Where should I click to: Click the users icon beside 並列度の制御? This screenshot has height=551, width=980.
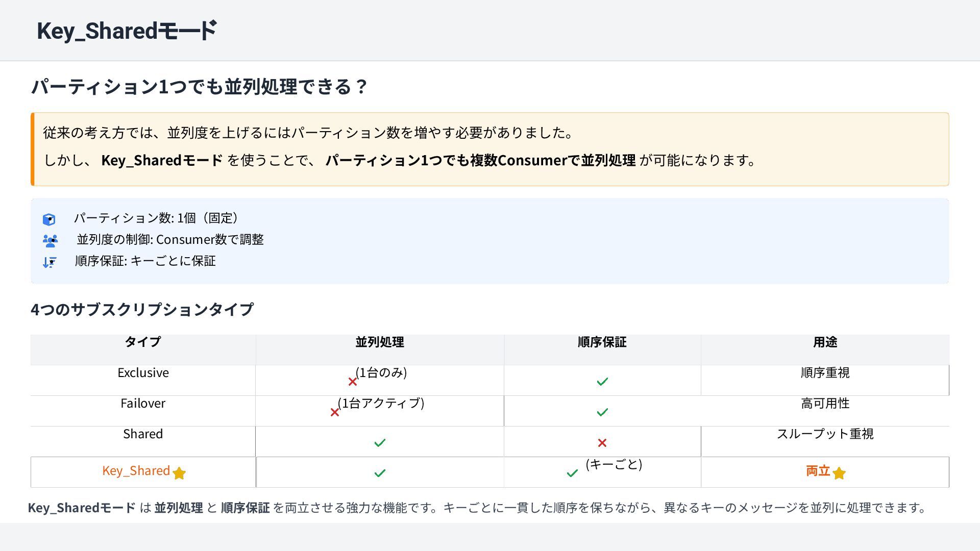[x=50, y=240]
